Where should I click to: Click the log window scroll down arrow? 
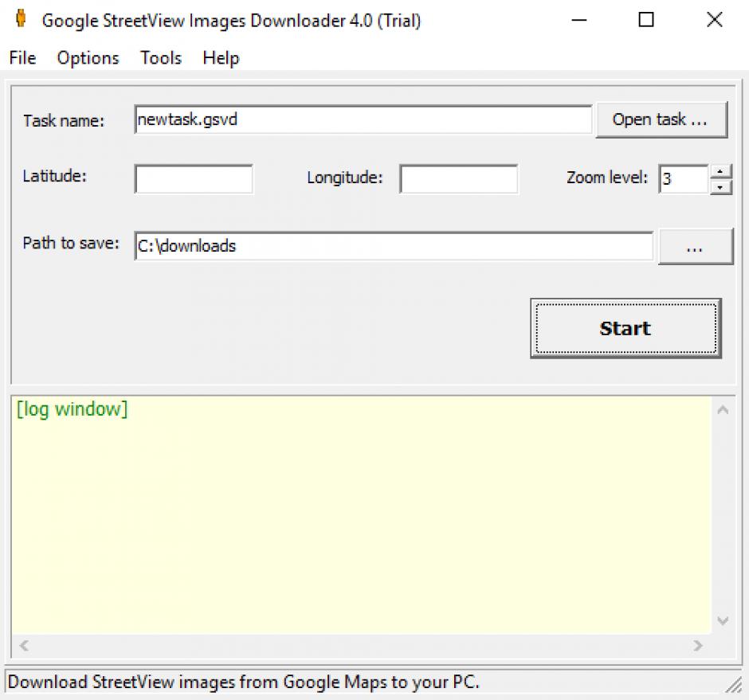click(724, 620)
